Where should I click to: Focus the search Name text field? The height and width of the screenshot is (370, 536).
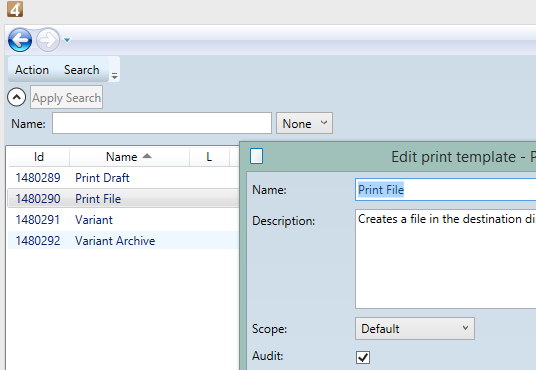click(x=162, y=123)
